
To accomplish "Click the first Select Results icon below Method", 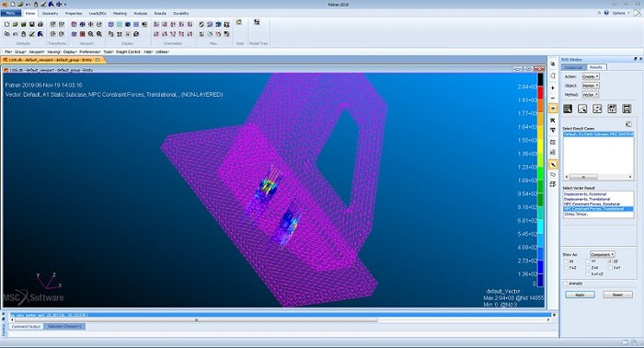I will click(x=568, y=109).
